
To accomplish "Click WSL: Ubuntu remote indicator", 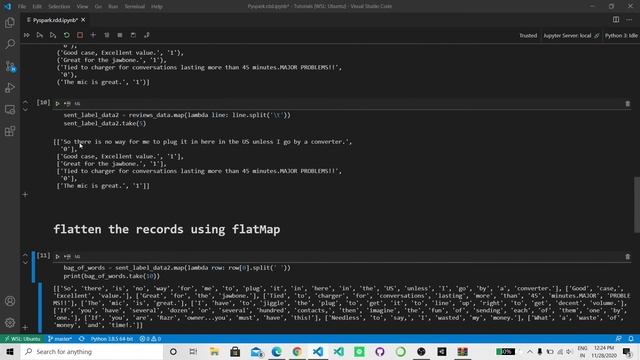I will click(22, 339).
